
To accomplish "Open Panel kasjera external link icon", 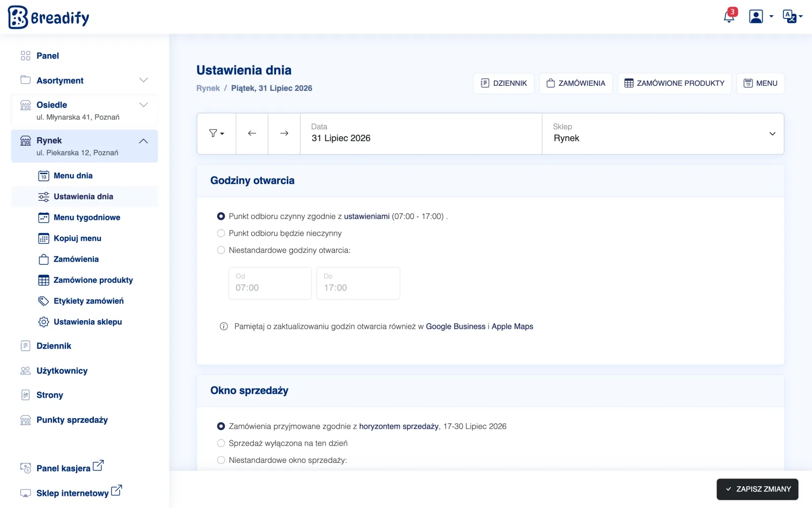I will click(x=98, y=465).
